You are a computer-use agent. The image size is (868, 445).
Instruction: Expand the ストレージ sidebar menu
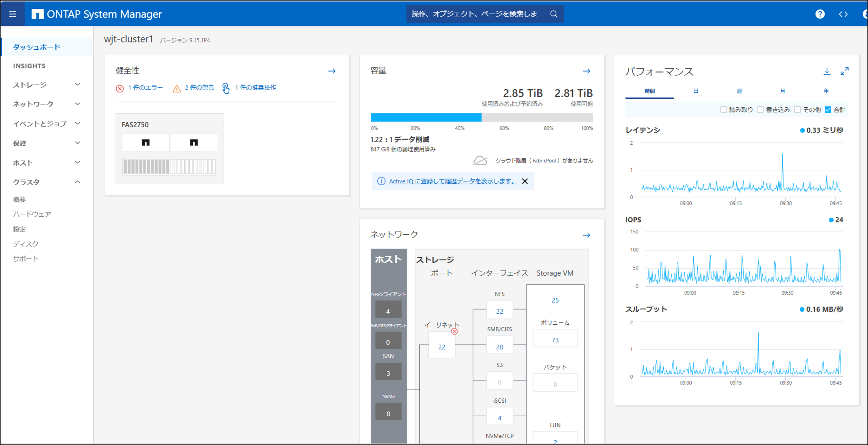(46, 85)
